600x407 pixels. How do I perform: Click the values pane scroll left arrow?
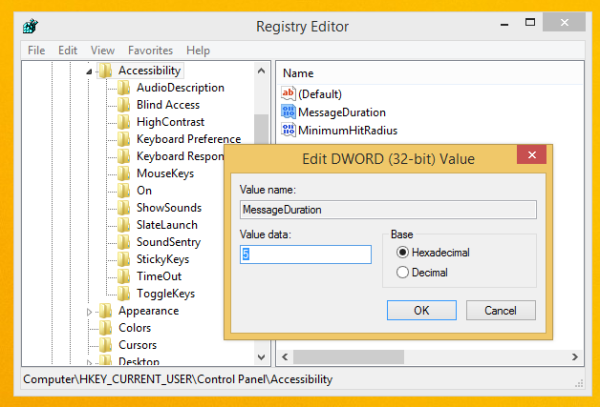285,357
